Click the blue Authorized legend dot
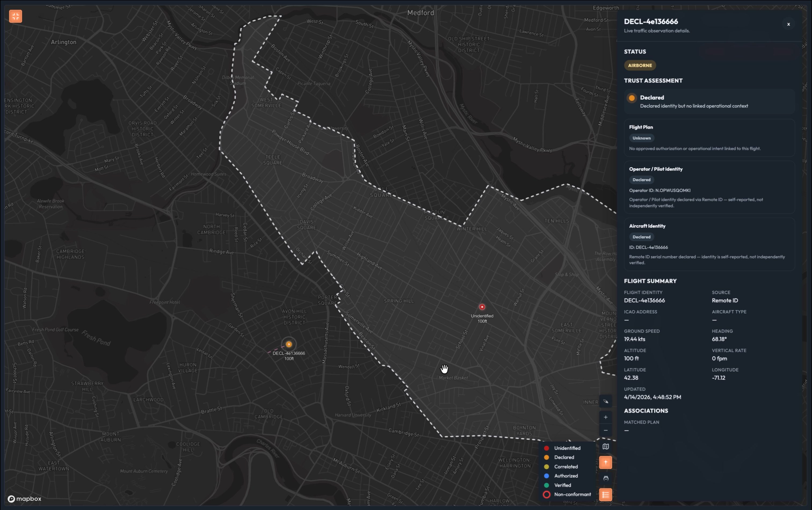 click(546, 476)
